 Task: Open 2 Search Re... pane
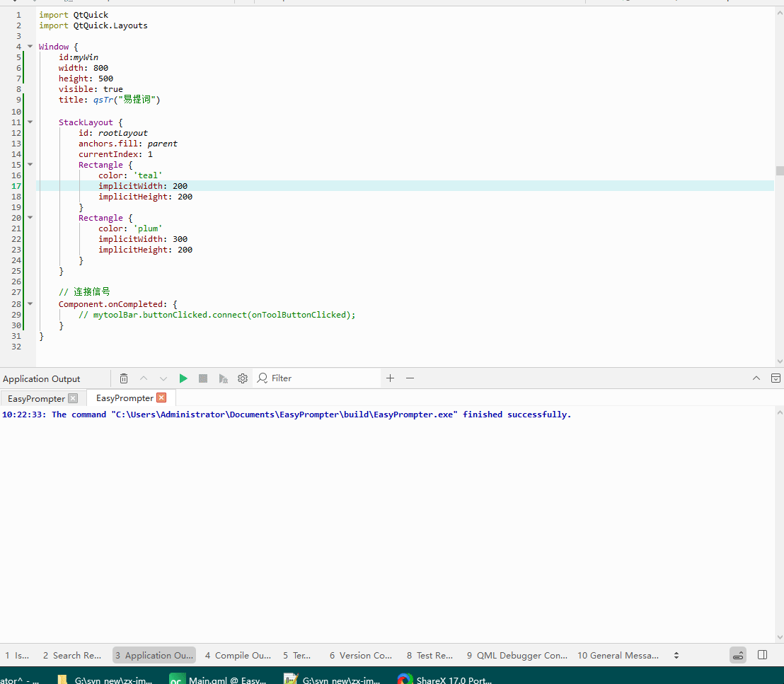[72, 655]
